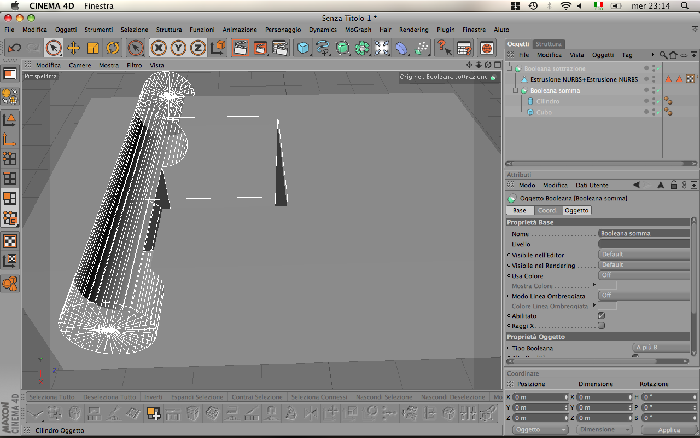Click Seleziona Tutto button
Viewport: 700px width, 438px height.
tap(54, 397)
